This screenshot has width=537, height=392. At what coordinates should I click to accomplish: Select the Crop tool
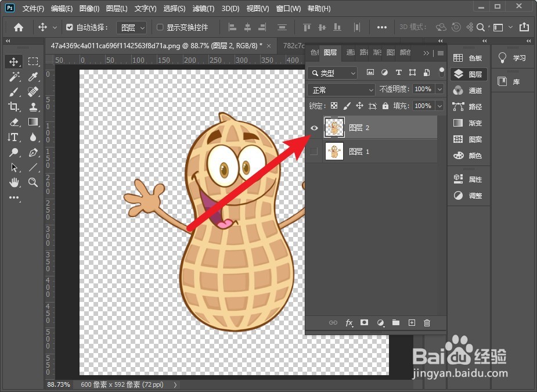click(x=14, y=107)
